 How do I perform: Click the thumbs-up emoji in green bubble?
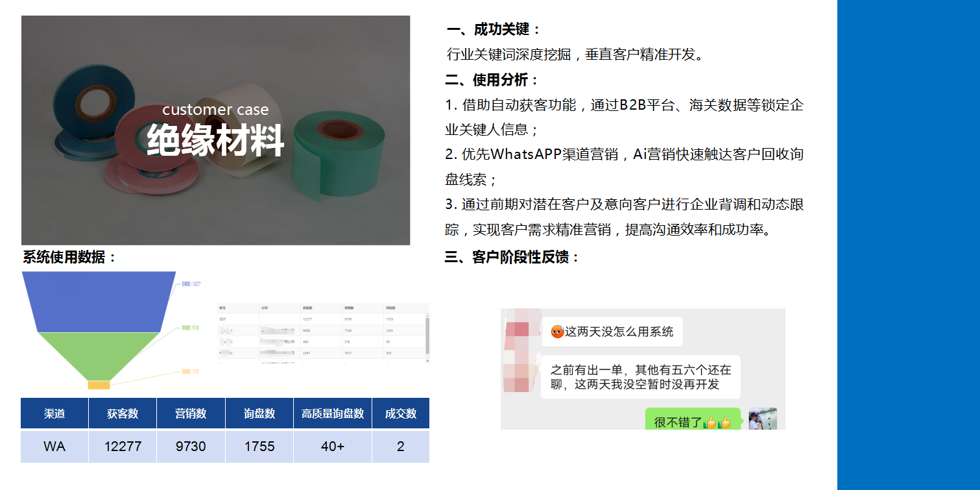click(717, 423)
